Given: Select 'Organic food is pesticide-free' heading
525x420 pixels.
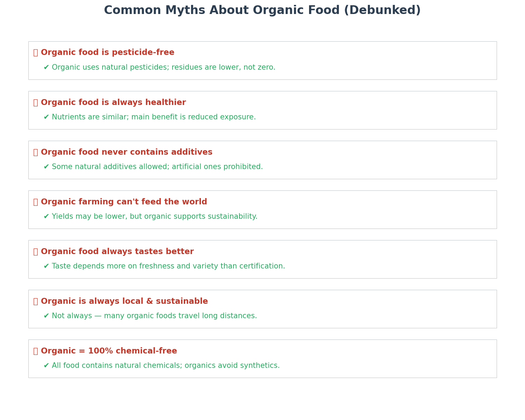Looking at the screenshot, I should (107, 53).
